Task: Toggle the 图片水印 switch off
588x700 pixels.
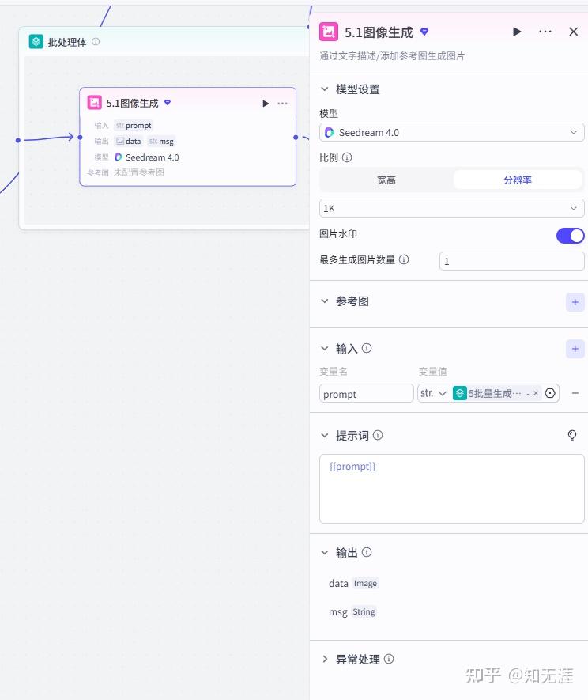Action: pos(570,236)
